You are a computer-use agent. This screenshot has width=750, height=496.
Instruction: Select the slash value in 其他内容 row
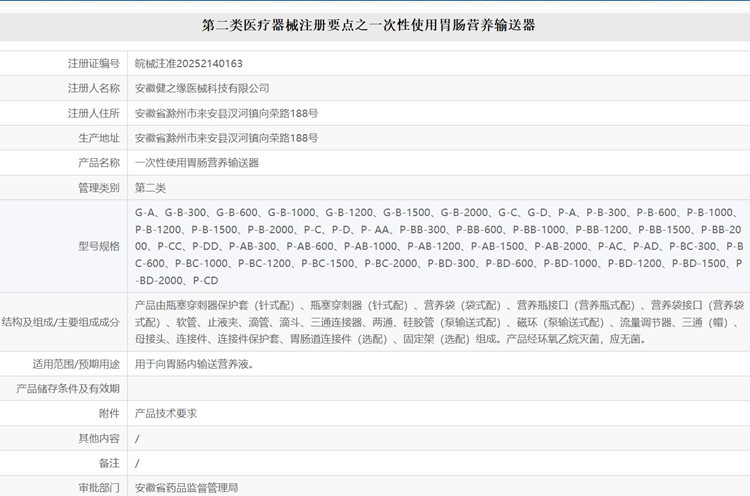(x=137, y=439)
